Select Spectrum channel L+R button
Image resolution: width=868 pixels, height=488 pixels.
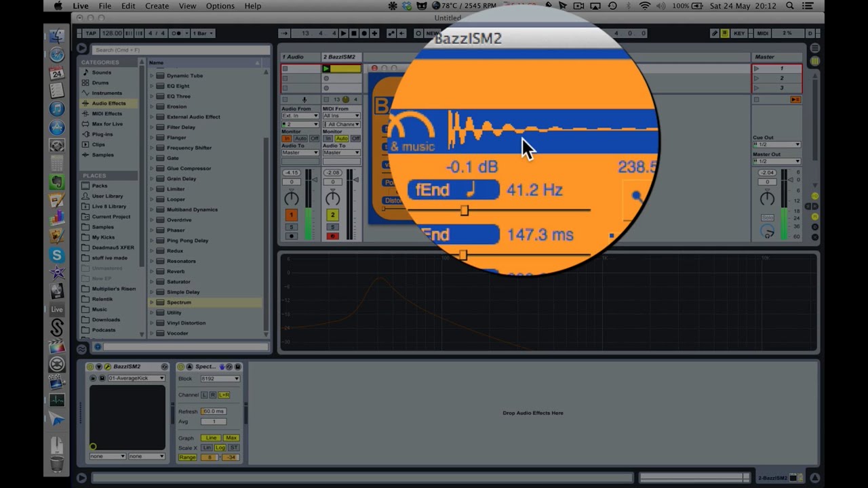(224, 394)
